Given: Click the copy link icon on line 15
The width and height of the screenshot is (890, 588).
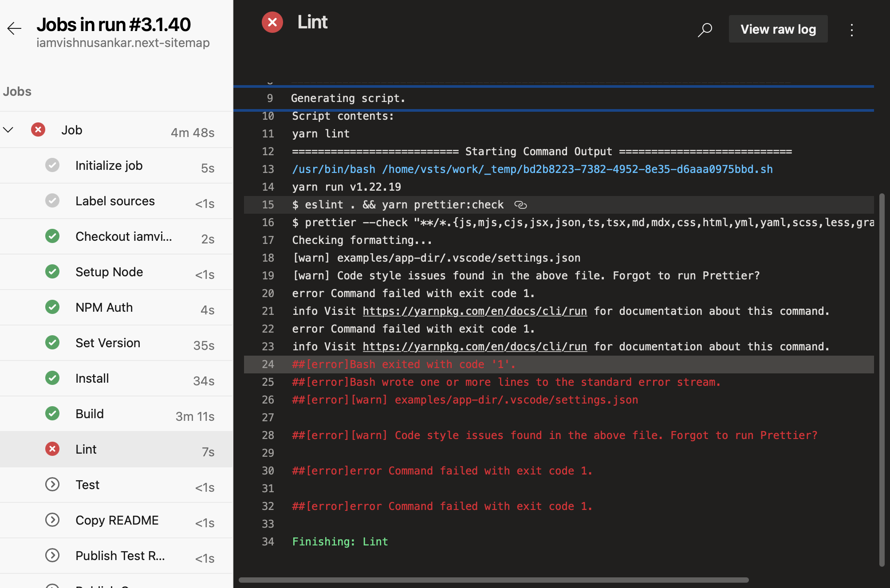Looking at the screenshot, I should point(520,205).
